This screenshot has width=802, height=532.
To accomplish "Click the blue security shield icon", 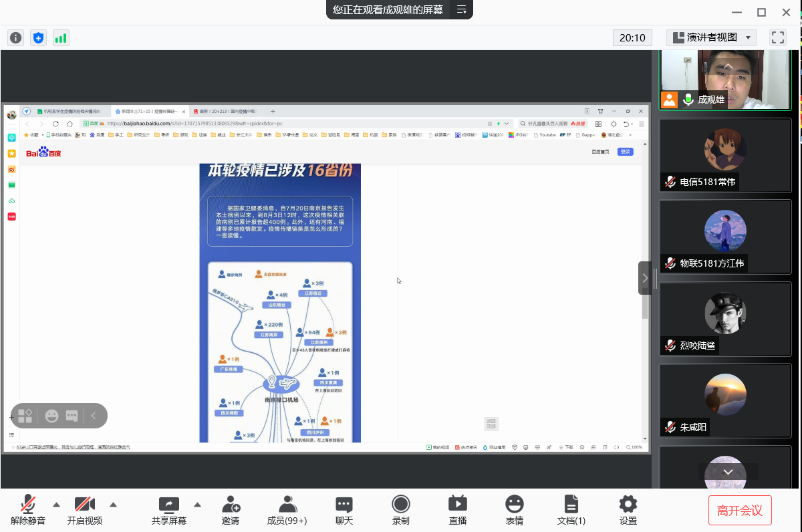I will pyautogui.click(x=38, y=38).
